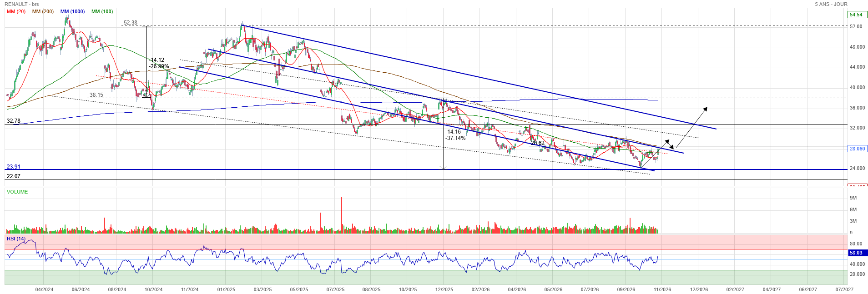The height and width of the screenshot is (294, 868).
Task: Click the "38.15" level annotation
Action: [96, 95]
